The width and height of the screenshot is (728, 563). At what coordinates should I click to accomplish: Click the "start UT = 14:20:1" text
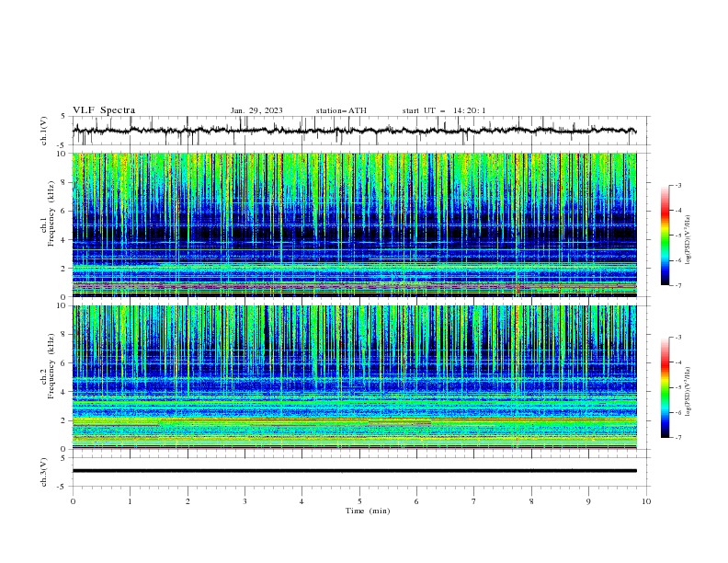point(444,110)
